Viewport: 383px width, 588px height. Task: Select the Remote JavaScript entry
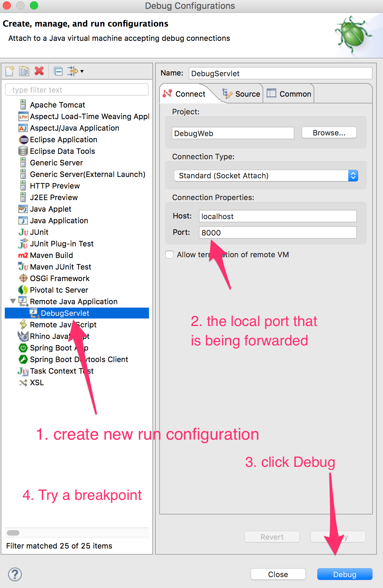coord(57,325)
